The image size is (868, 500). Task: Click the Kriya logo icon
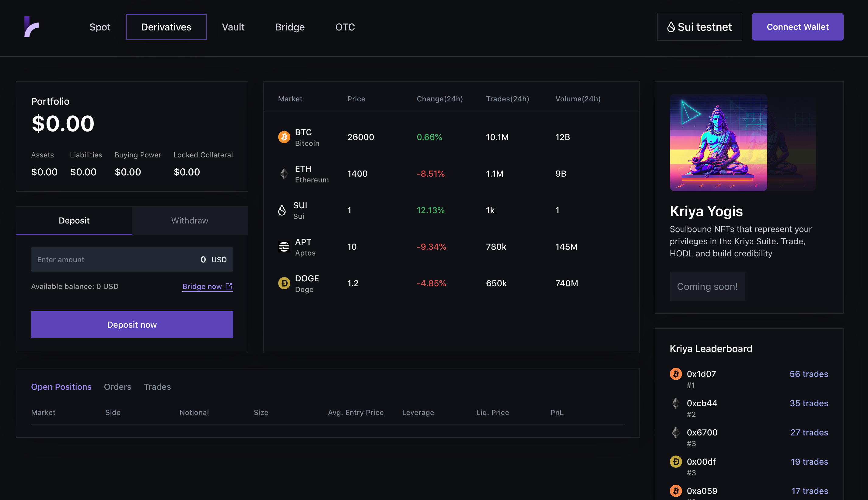tap(32, 27)
